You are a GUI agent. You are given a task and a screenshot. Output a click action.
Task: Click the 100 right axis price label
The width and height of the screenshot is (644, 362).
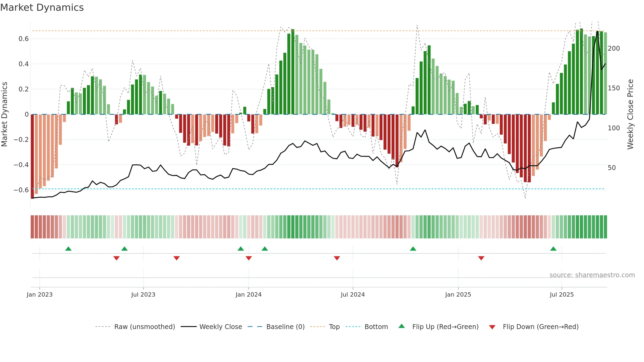[x=614, y=128]
